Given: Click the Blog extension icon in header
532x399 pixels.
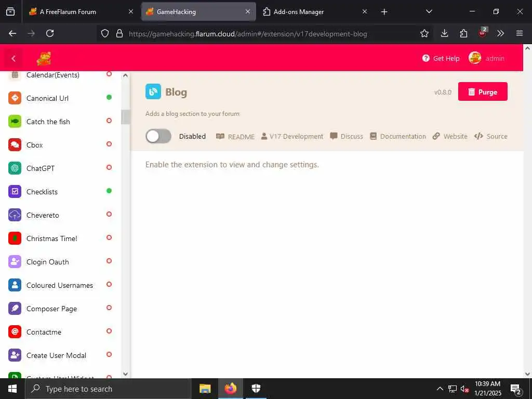Looking at the screenshot, I should point(153,91).
